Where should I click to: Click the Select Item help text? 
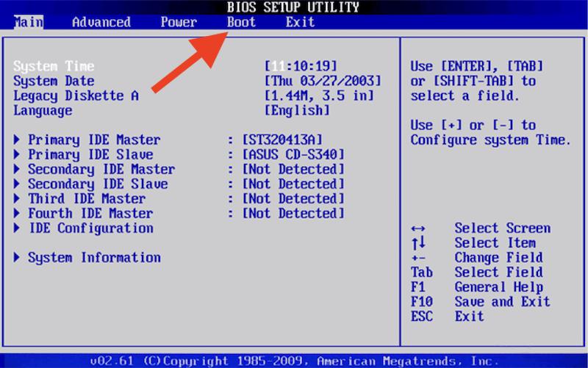click(495, 243)
